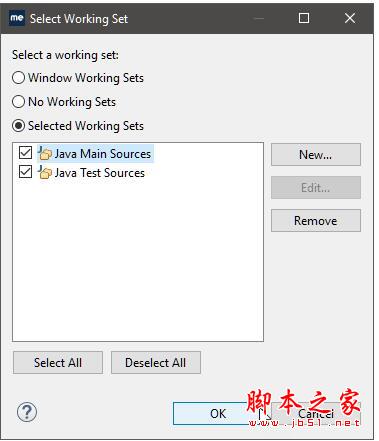Click empty area of working set list
The width and height of the screenshot is (379, 441).
[138, 260]
